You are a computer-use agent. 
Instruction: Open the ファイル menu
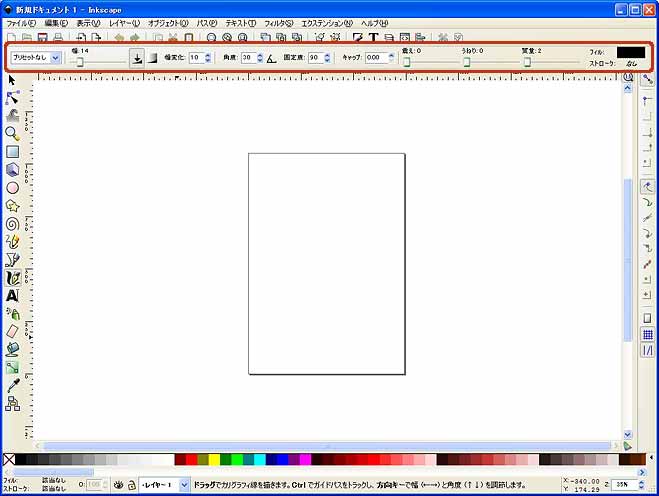pos(21,22)
